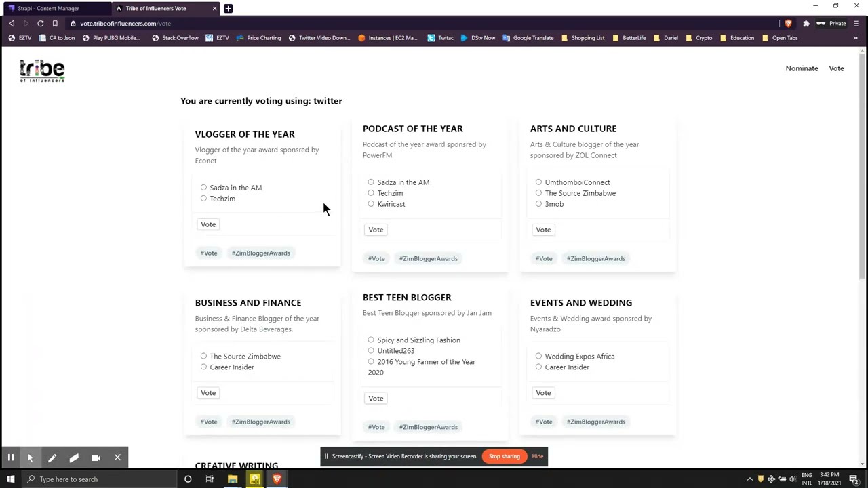Show hidden system tray icons
The width and height of the screenshot is (868, 488).
749,479
